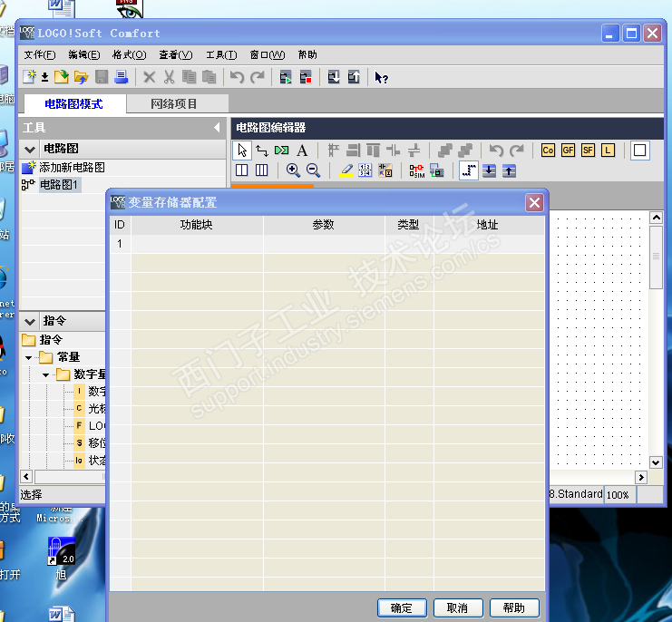672x622 pixels.
Task: Click the page layout square icon
Action: click(x=639, y=151)
